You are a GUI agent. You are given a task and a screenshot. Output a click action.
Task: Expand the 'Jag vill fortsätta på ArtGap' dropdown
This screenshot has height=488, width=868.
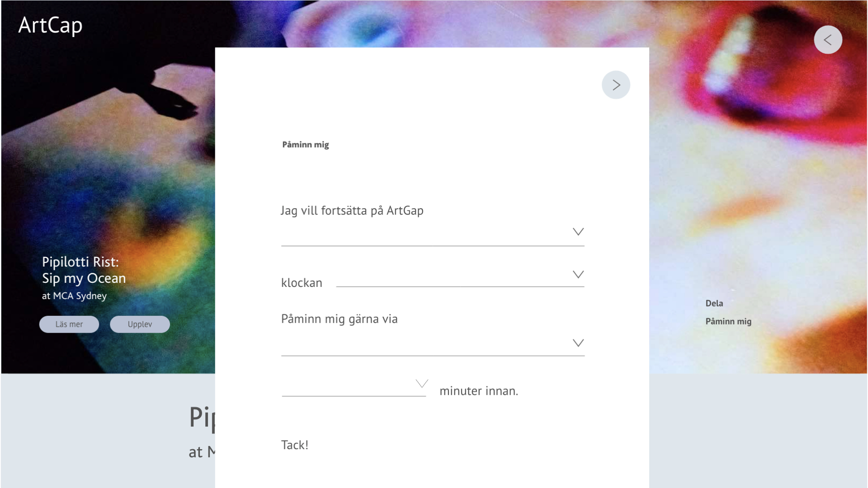tap(578, 232)
